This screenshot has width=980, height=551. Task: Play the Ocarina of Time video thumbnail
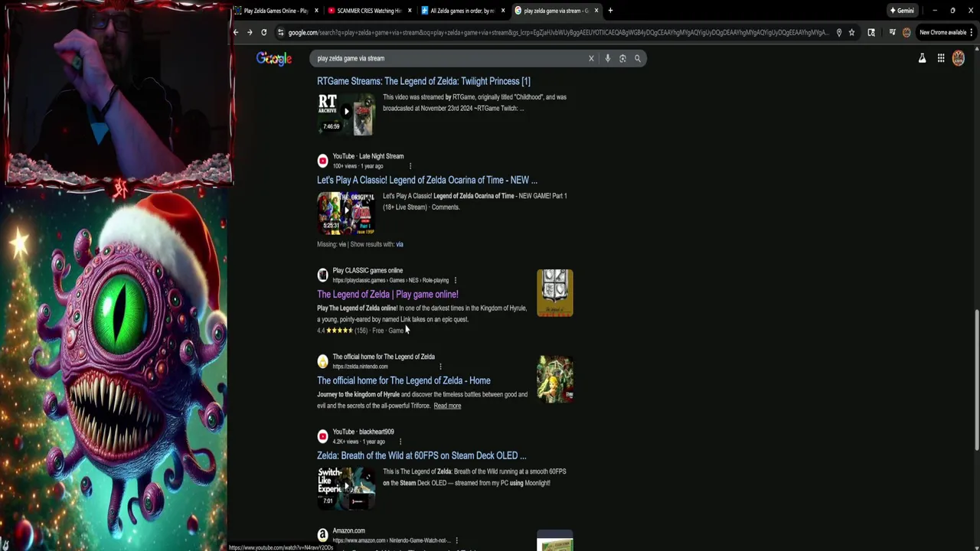point(346,212)
